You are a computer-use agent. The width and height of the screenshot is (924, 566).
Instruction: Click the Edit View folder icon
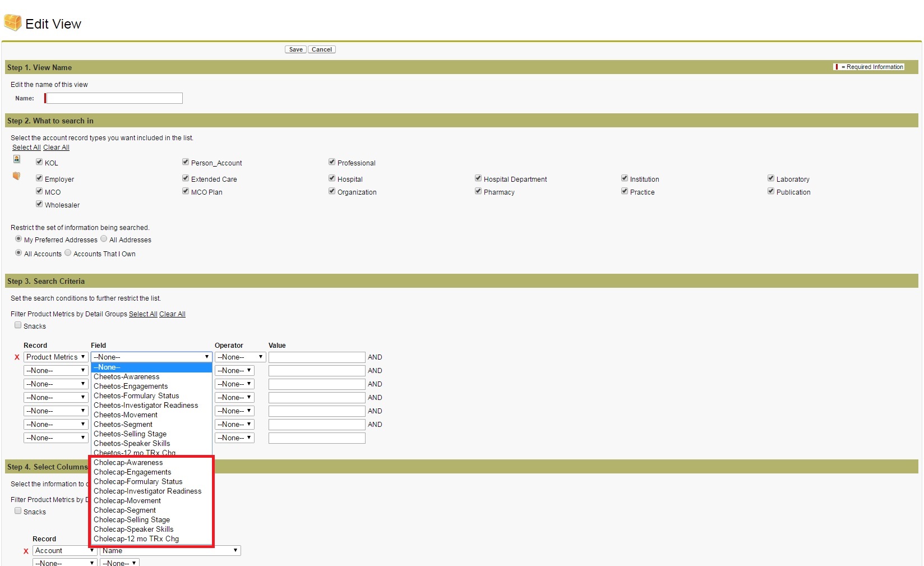click(12, 23)
